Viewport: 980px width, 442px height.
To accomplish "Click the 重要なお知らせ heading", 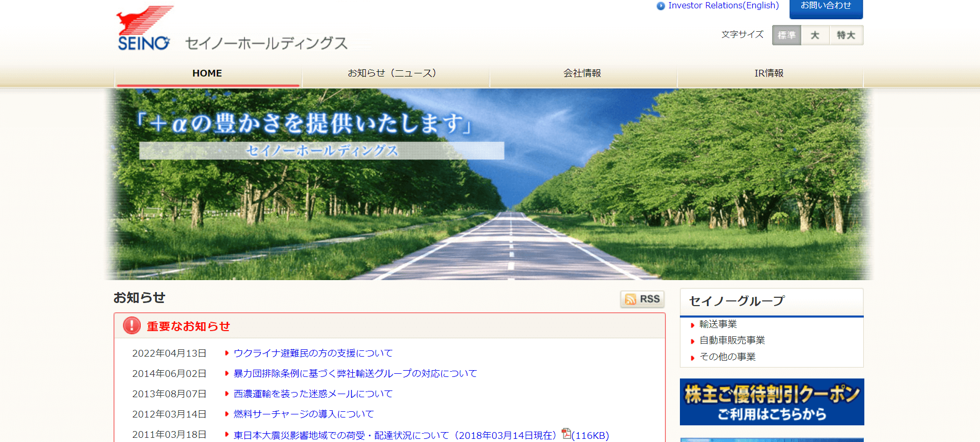I will click(x=189, y=326).
